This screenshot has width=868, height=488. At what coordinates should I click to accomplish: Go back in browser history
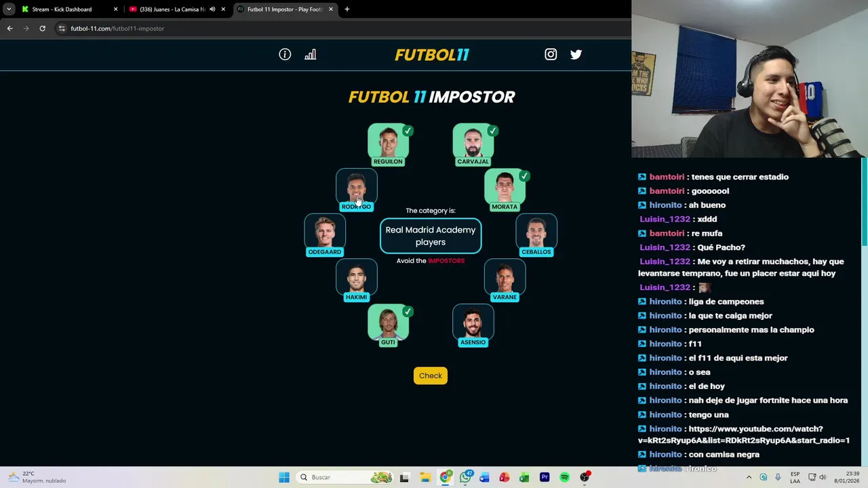tap(9, 28)
